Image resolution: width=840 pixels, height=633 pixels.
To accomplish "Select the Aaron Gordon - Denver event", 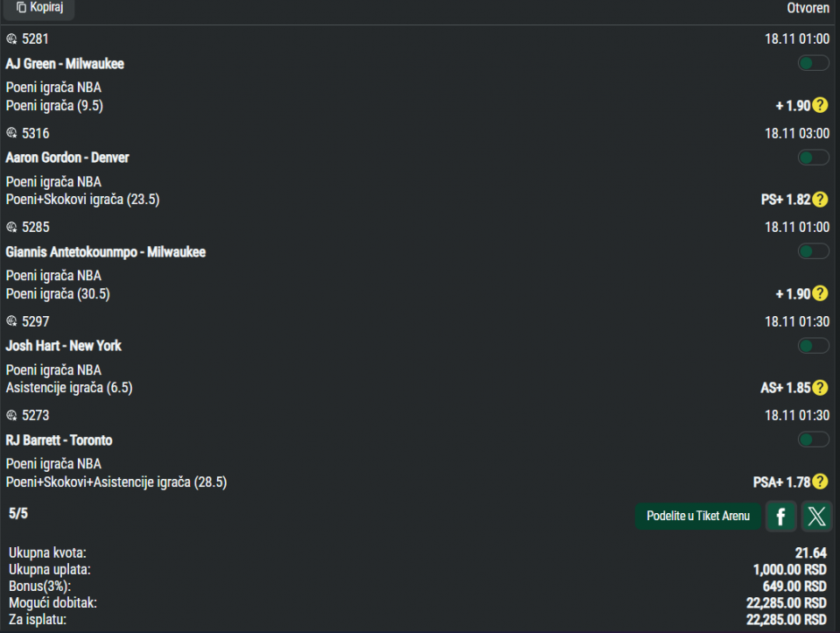I will point(67,158).
